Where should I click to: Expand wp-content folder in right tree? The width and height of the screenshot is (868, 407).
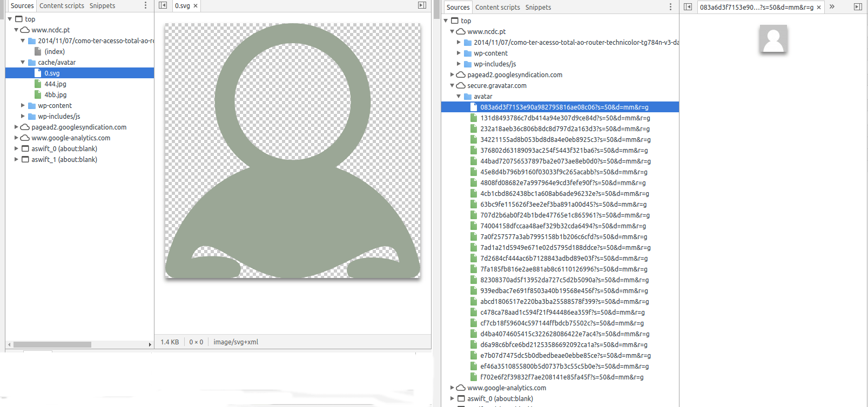(459, 53)
